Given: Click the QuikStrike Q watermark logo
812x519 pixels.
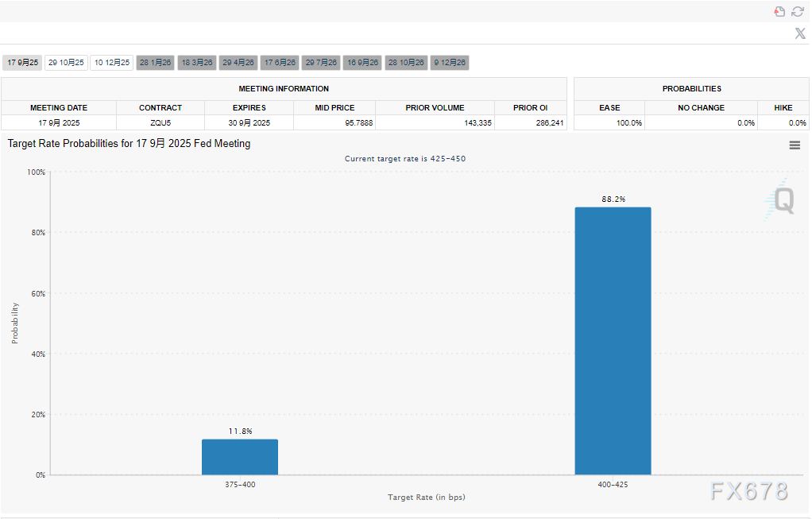Looking at the screenshot, I should [782, 199].
